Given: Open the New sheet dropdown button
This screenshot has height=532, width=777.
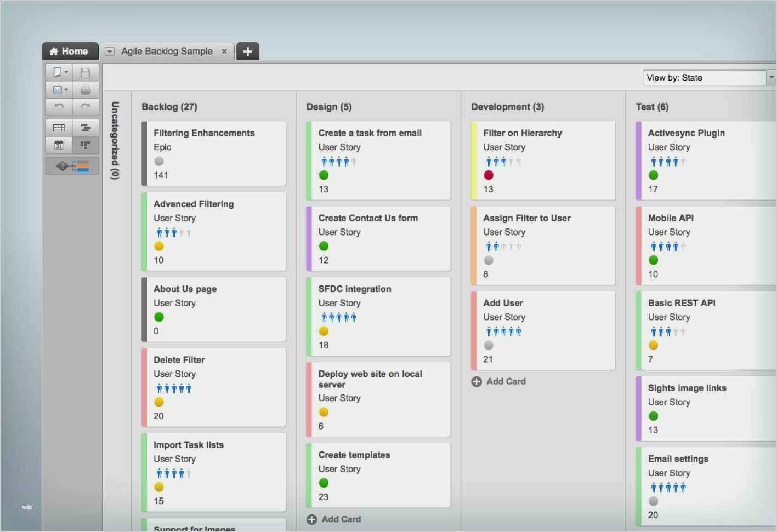Looking at the screenshot, I should click(59, 72).
